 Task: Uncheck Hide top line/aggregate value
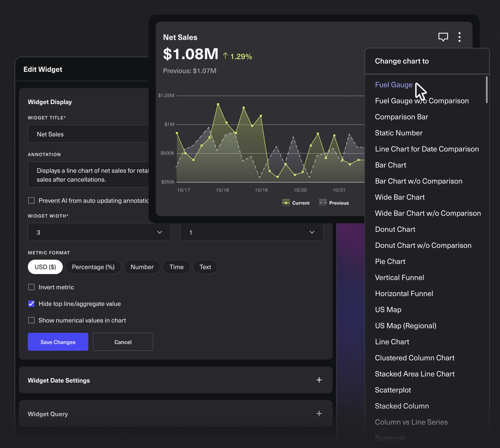[32, 304]
